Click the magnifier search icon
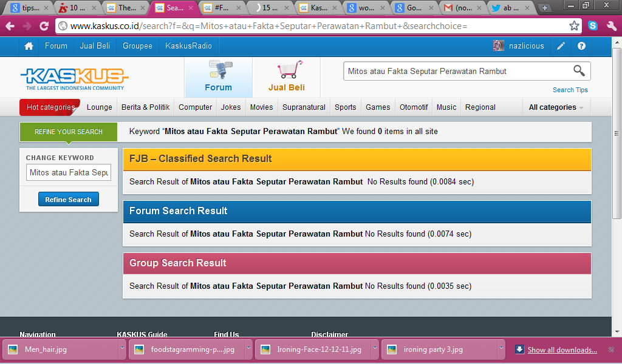The width and height of the screenshot is (622, 364). 579,71
